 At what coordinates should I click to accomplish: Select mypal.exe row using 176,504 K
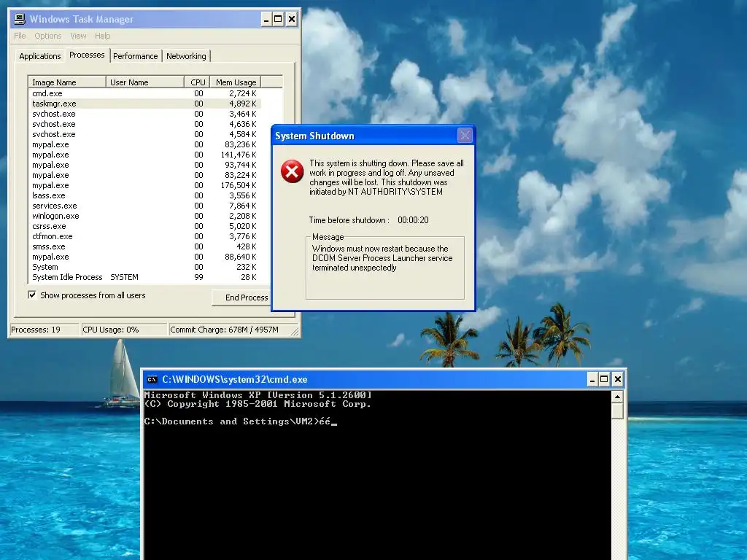(145, 185)
